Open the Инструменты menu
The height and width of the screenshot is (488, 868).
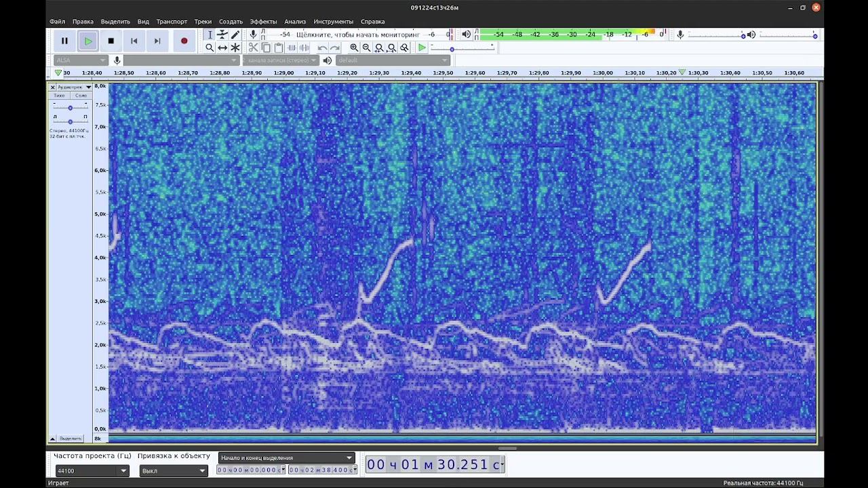pos(333,22)
